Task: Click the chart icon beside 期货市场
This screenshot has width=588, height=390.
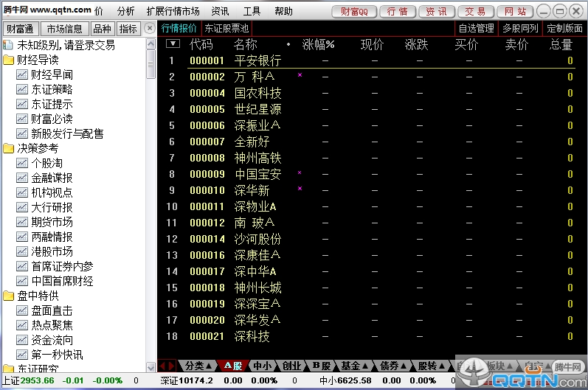Action: (x=21, y=222)
